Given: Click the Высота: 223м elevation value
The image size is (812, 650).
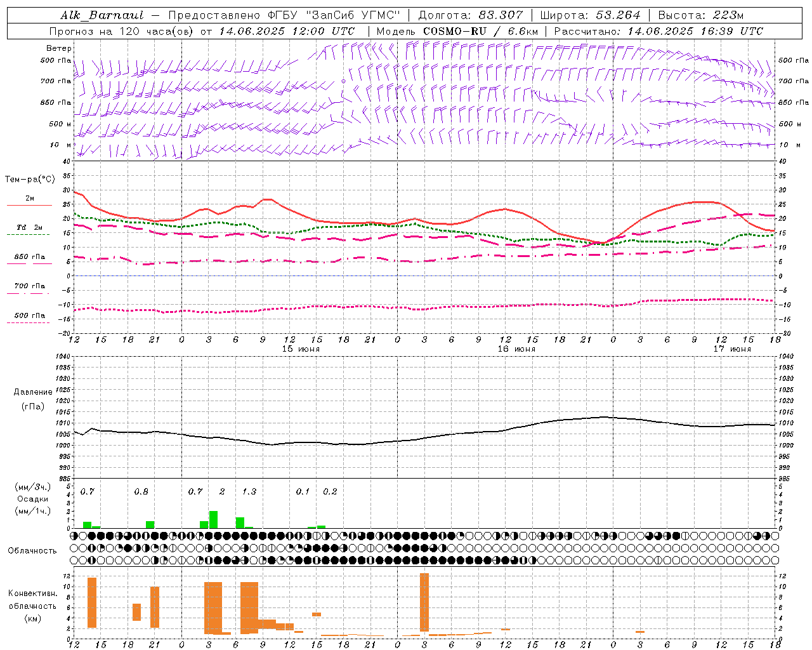Looking at the screenshot, I should [700, 15].
